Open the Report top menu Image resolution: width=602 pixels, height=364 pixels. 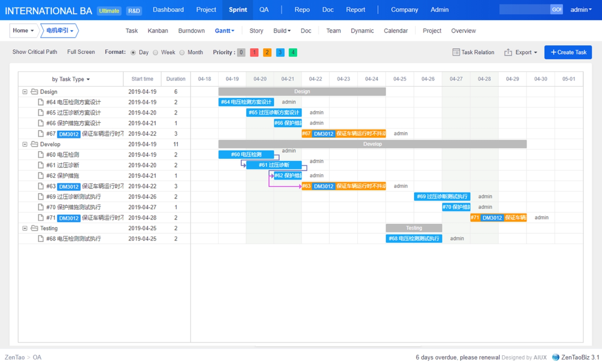pyautogui.click(x=356, y=9)
